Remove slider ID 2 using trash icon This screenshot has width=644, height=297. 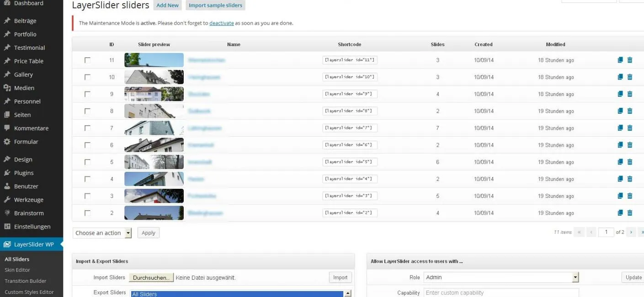pyautogui.click(x=630, y=213)
